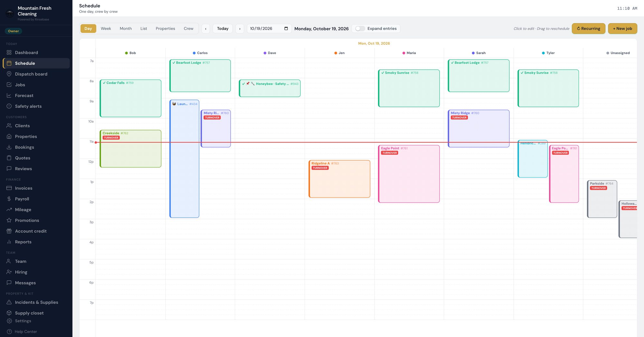Open Account credit gift icon
Viewport: 644px width, 337px height.
coord(9,231)
